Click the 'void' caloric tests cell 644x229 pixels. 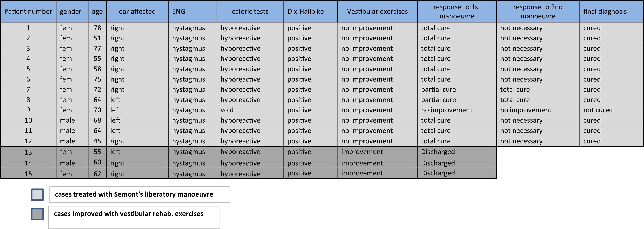point(227,110)
